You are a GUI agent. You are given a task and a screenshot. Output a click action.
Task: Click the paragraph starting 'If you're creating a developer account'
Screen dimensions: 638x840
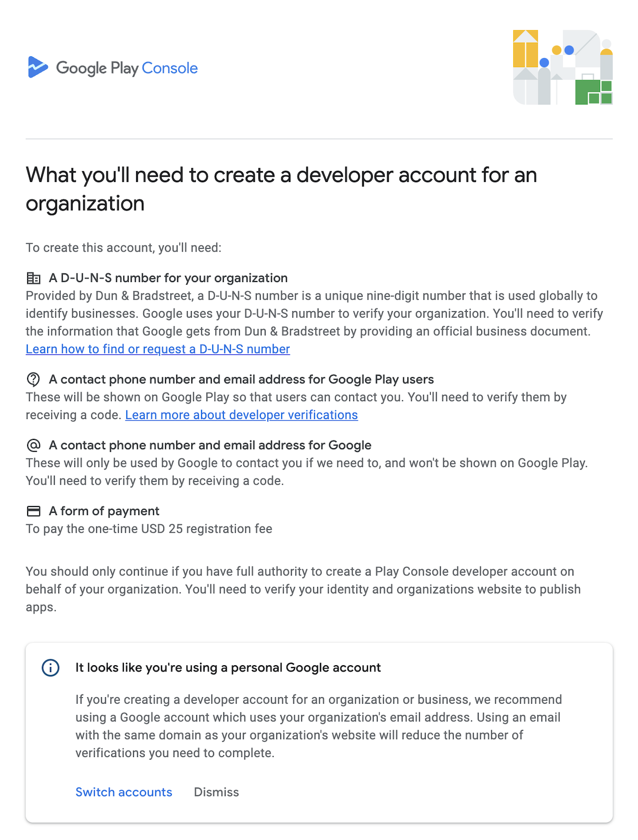(319, 726)
